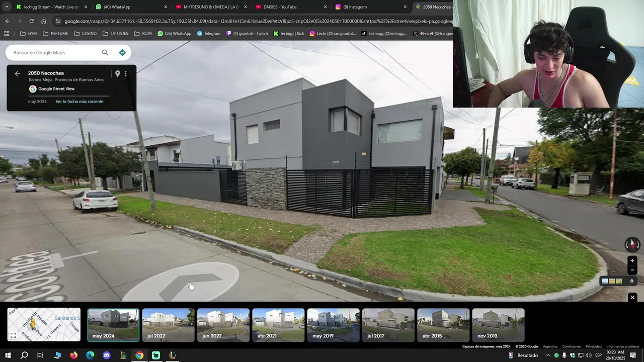
Task: Open Windows taskbar search
Action: click(24, 355)
